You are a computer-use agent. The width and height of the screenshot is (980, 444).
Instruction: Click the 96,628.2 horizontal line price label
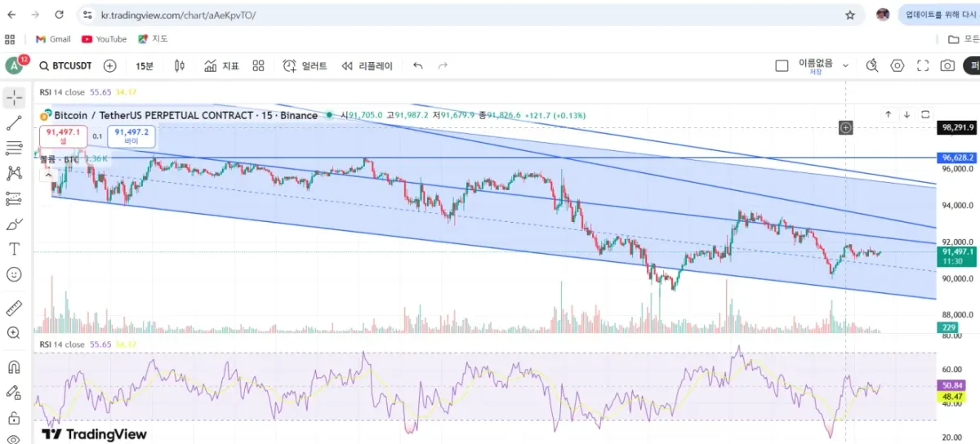[958, 158]
